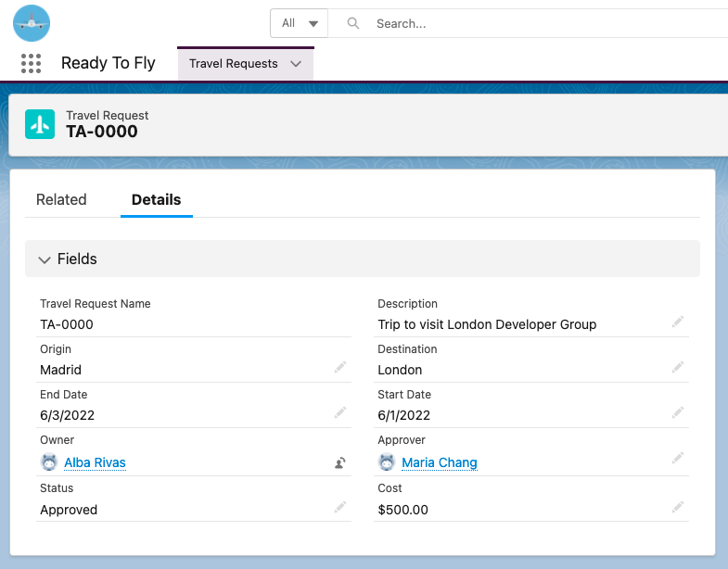Edit the Destination field pencil icon
Image resolution: width=728 pixels, height=569 pixels.
point(677,367)
